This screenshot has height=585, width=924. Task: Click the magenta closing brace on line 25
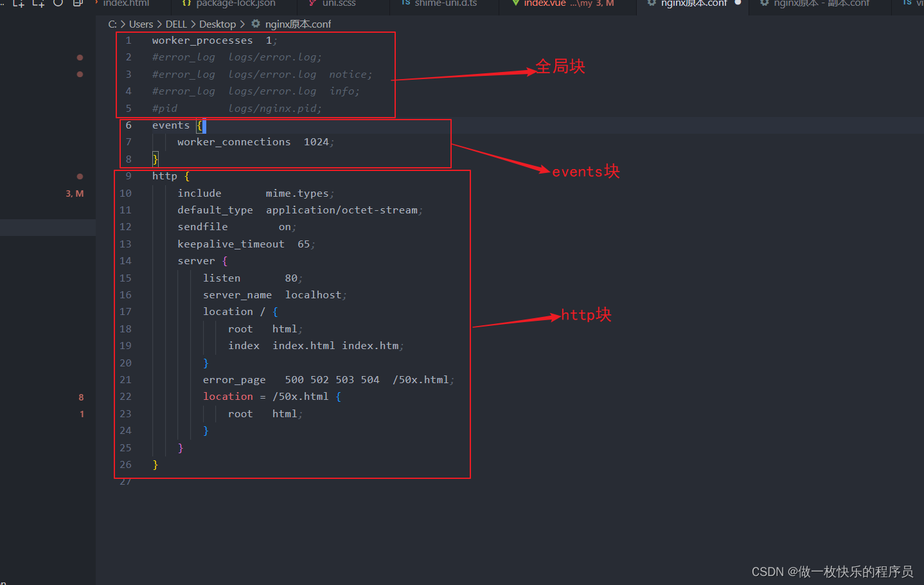(x=181, y=448)
